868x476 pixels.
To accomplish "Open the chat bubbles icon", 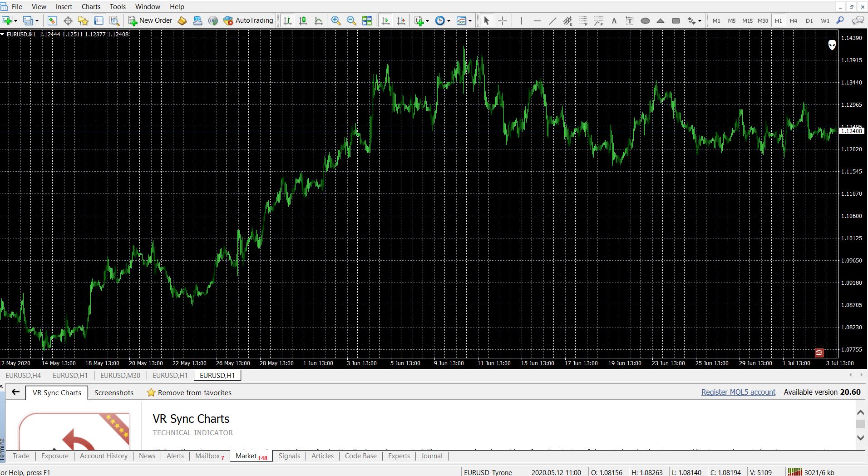I will (x=858, y=20).
